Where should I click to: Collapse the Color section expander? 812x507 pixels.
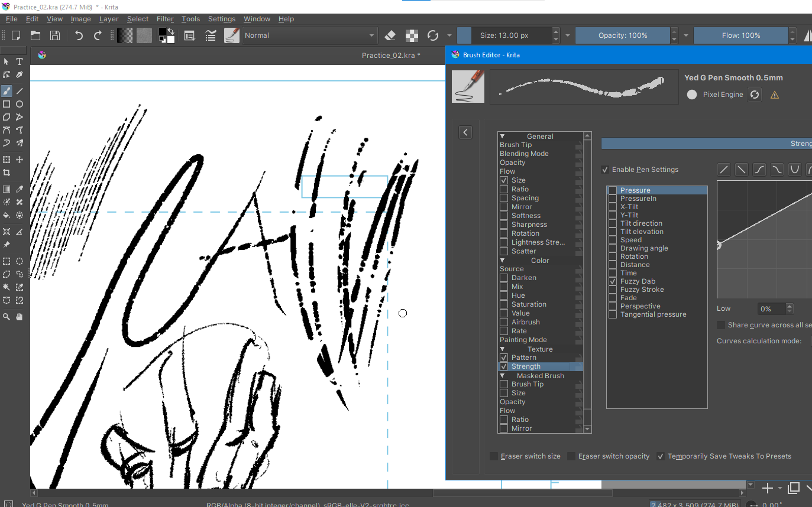(x=502, y=261)
